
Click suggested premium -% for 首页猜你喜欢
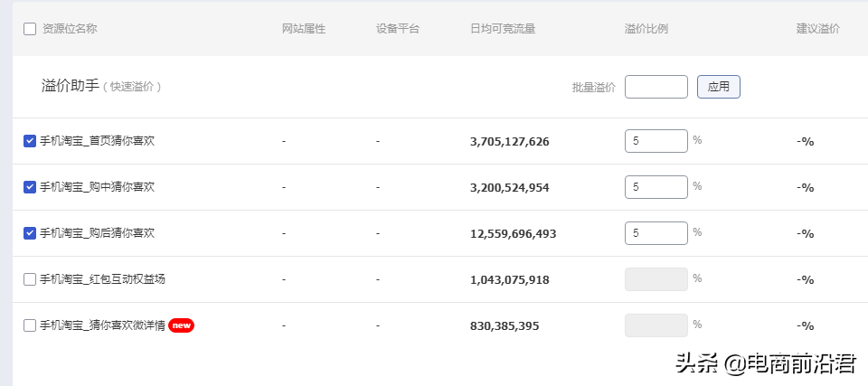click(x=806, y=142)
